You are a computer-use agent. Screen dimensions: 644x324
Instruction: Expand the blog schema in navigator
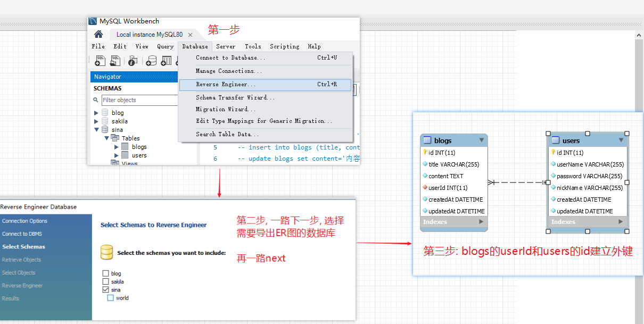96,113
